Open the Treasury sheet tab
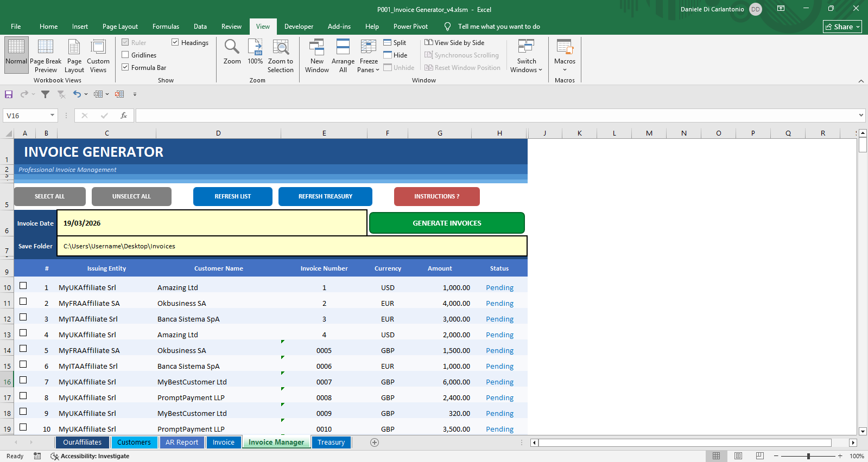The image size is (868, 462). (331, 442)
